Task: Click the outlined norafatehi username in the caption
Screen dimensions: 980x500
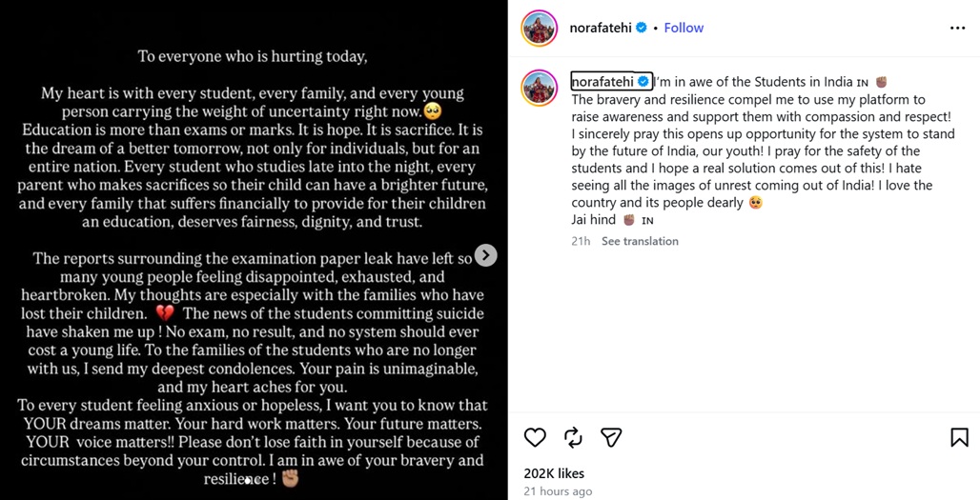Action: click(x=603, y=82)
